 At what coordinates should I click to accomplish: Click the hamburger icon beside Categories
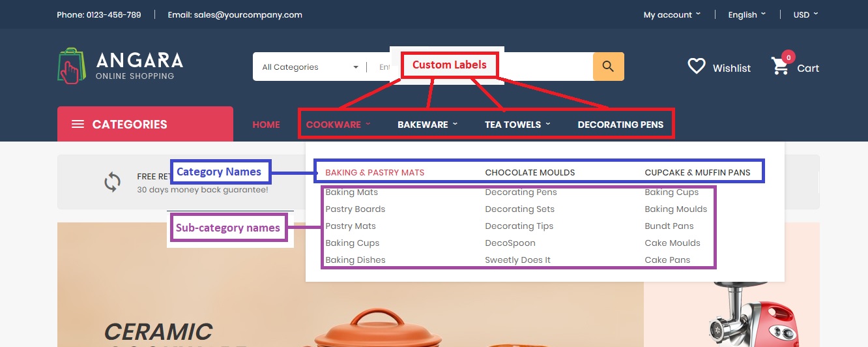pyautogui.click(x=78, y=124)
